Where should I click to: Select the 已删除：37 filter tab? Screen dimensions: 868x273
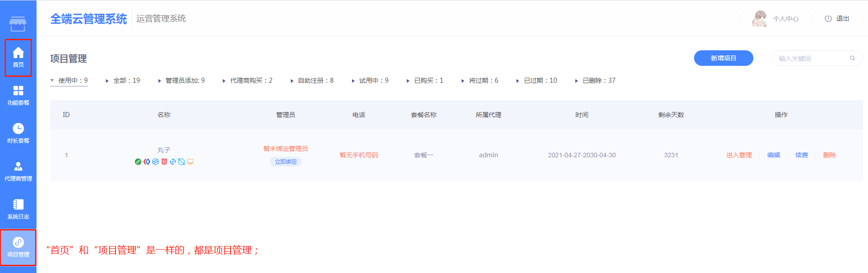[595, 80]
